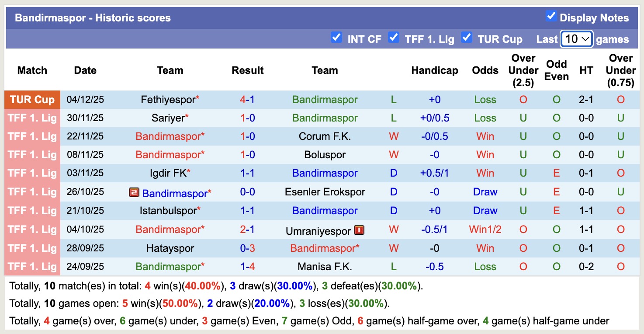Click the Corum F.K. team name

pos(325,136)
